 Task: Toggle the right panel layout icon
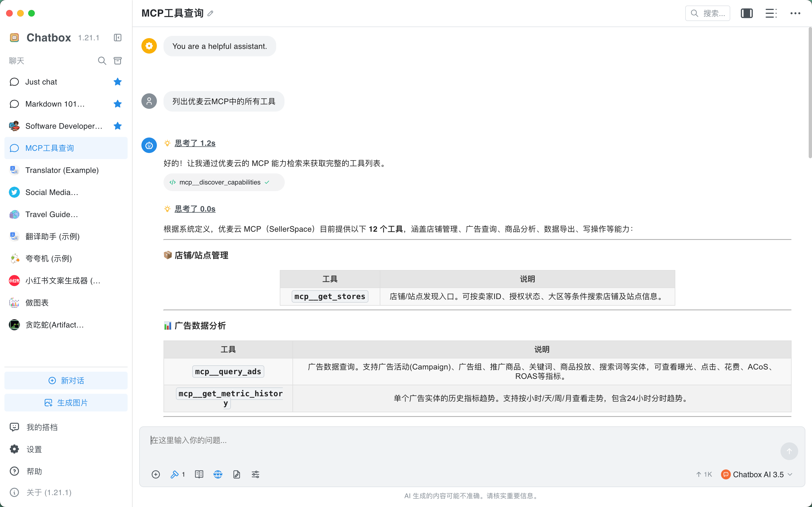[x=747, y=14]
